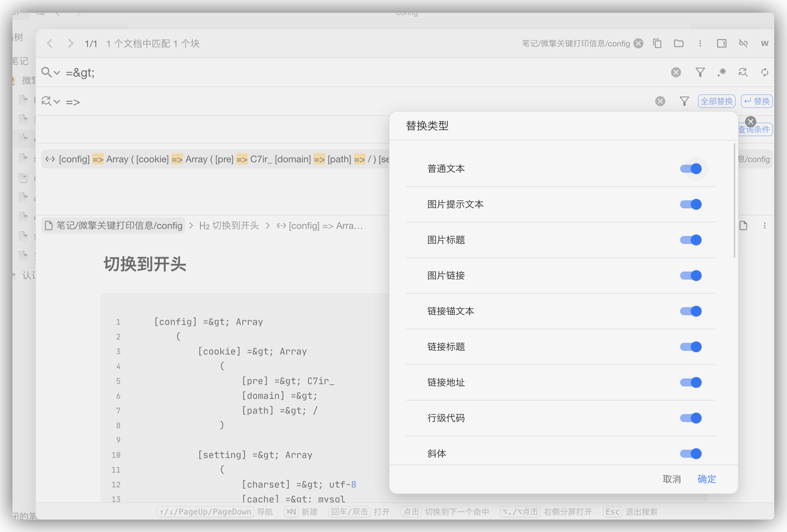Click the dialog's vertical scrollbar

[x=734, y=200]
